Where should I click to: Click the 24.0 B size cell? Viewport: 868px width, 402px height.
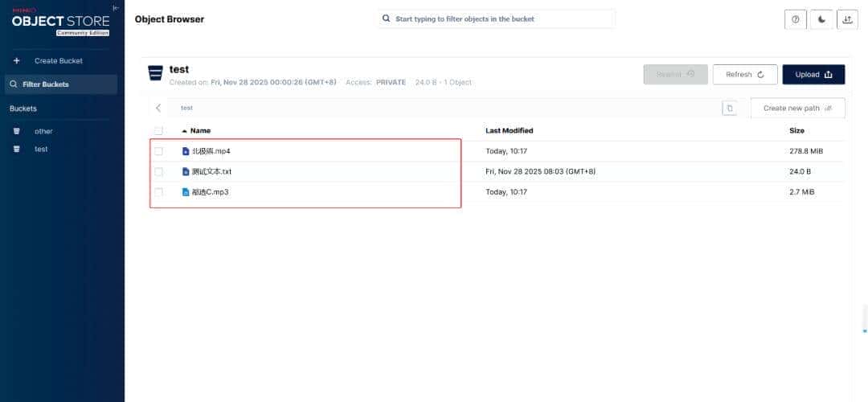(x=800, y=171)
